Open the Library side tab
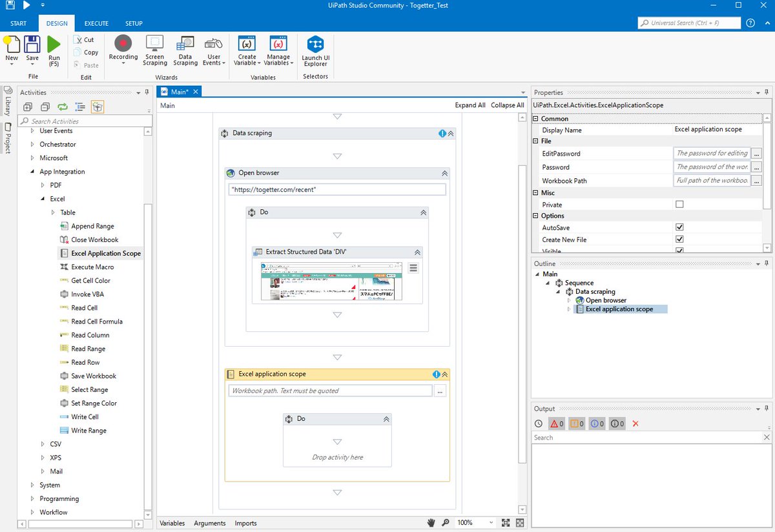 pyautogui.click(x=7, y=102)
